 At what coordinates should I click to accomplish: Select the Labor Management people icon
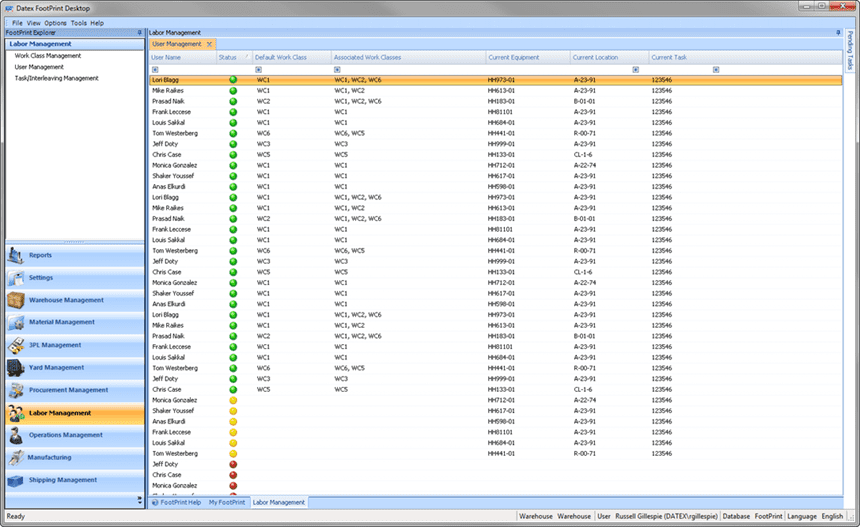(x=15, y=413)
